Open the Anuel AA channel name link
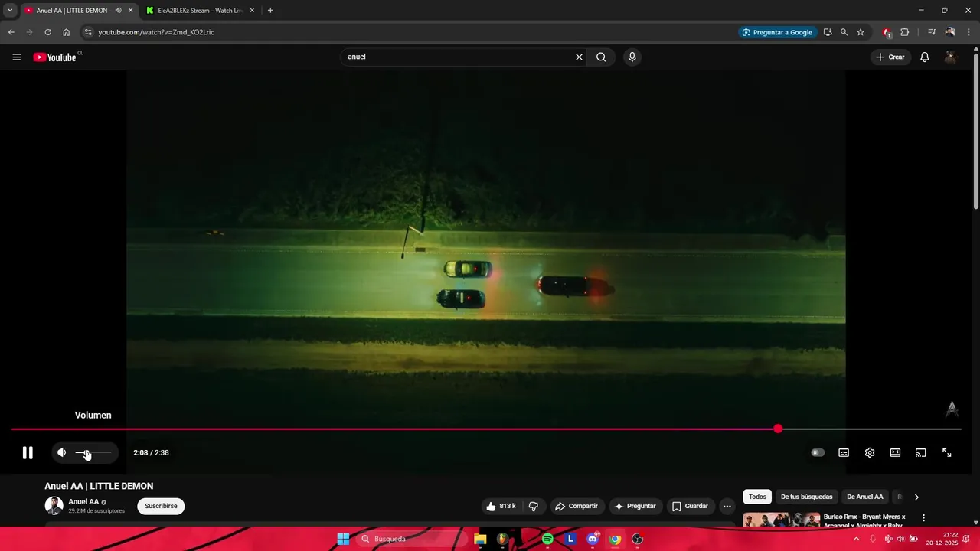This screenshot has height=551, width=980. [83, 502]
